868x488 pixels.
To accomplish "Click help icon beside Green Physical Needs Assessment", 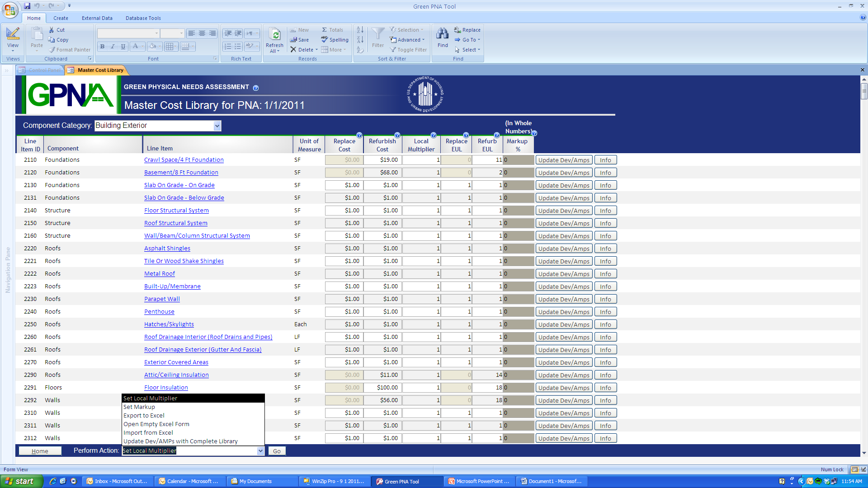I will pos(256,88).
